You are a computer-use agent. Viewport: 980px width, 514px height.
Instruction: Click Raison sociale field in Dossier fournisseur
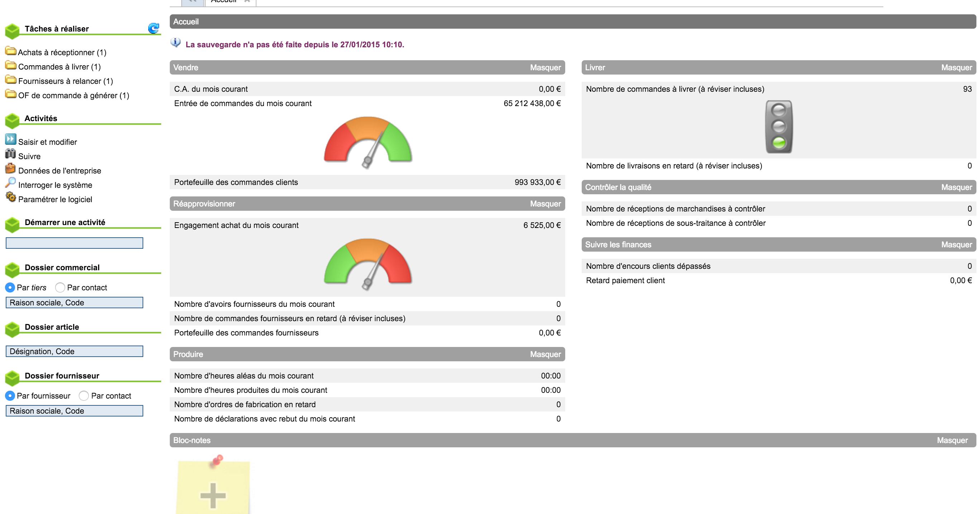(75, 411)
